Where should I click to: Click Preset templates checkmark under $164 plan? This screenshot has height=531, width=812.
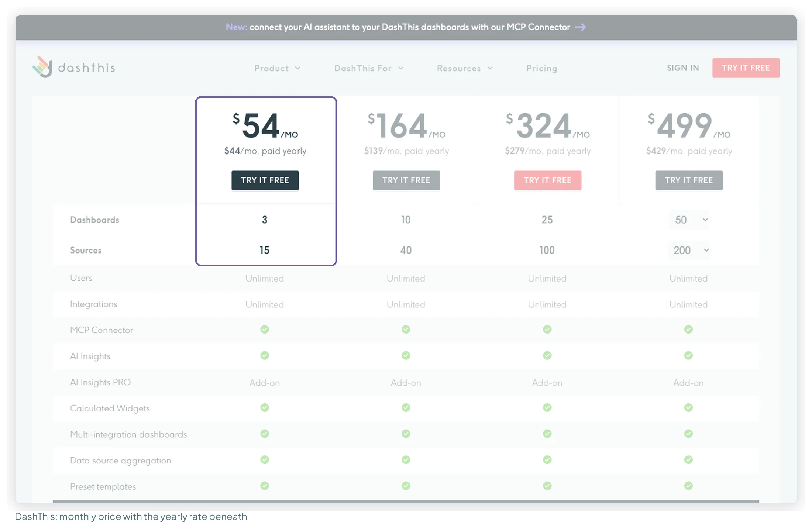click(406, 486)
